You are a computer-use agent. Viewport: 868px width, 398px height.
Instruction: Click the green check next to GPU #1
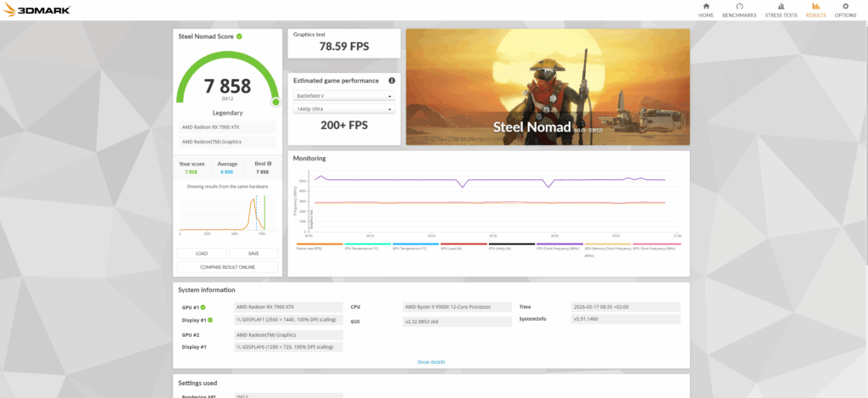point(203,307)
